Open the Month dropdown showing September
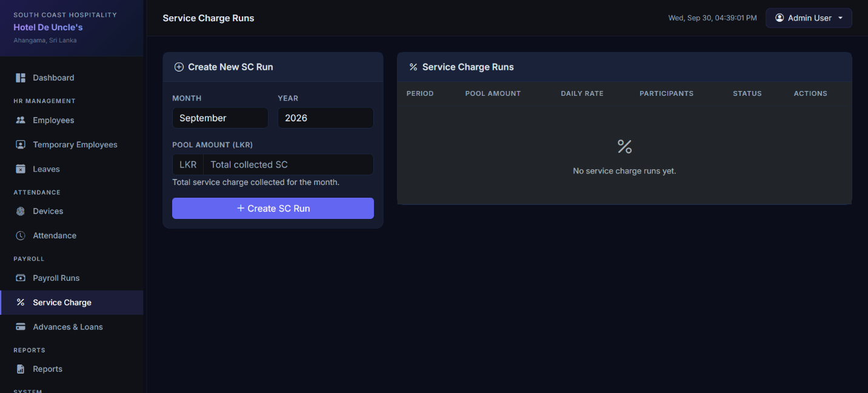The width and height of the screenshot is (868, 393). tap(220, 118)
